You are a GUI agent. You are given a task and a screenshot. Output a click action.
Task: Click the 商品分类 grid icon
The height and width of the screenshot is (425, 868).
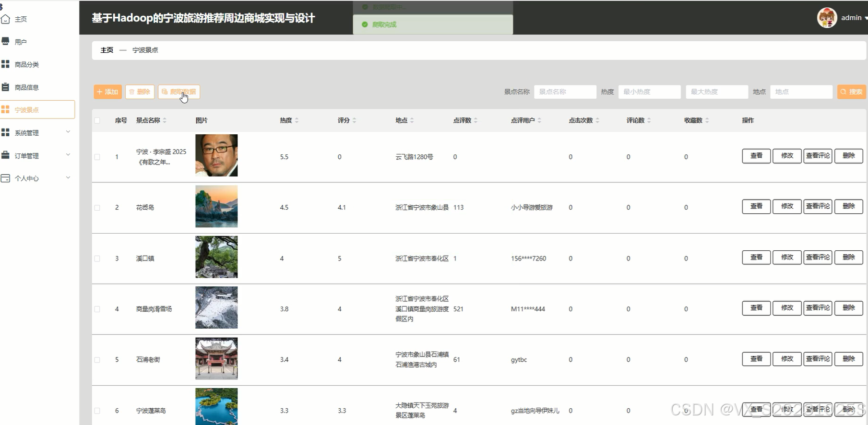6,64
